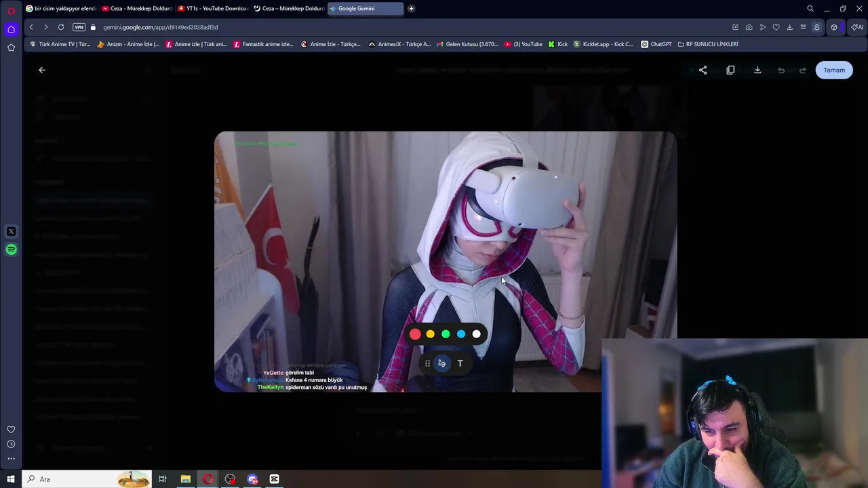Navigate back in the browser
The height and width of the screenshot is (488, 868).
point(31,27)
